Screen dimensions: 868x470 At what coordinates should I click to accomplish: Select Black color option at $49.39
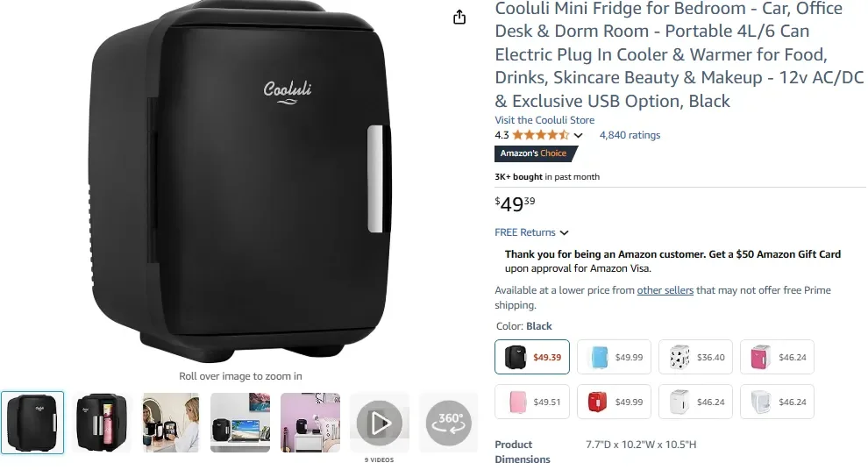(x=532, y=357)
